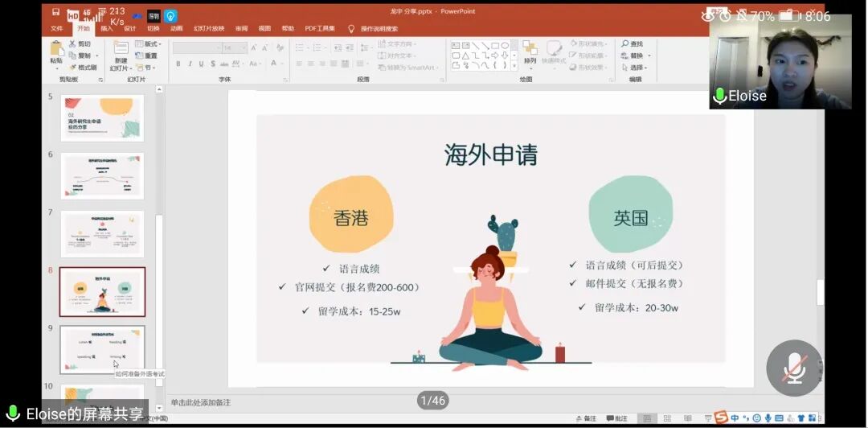Open the Design (设计) ribbon tab
The height and width of the screenshot is (428, 868).
[129, 29]
